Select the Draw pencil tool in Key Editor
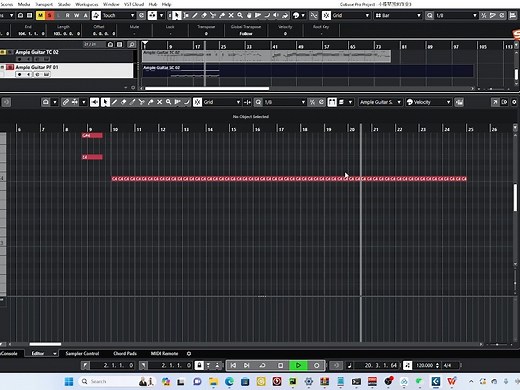 (x=114, y=102)
